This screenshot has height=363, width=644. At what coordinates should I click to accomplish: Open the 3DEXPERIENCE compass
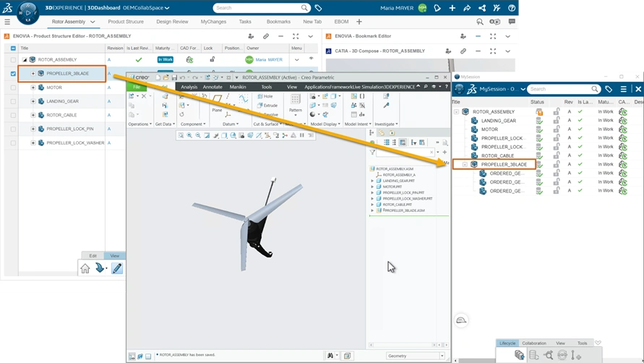[x=28, y=13]
